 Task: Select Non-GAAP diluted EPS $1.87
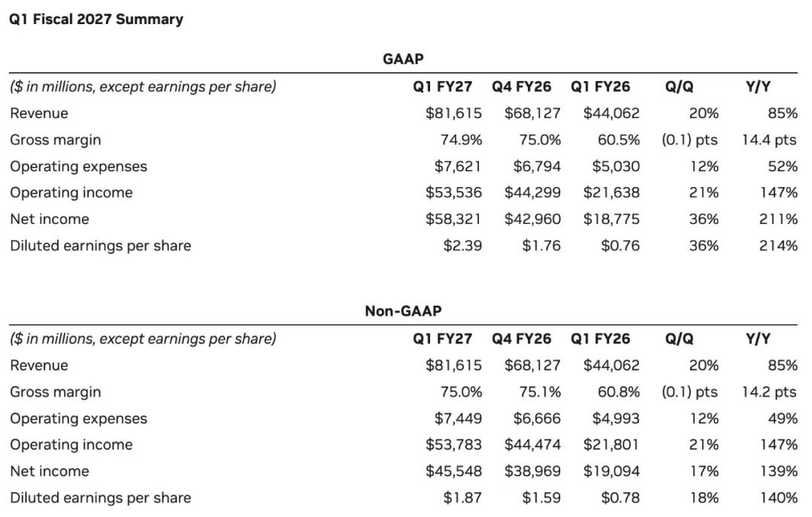[x=462, y=498]
